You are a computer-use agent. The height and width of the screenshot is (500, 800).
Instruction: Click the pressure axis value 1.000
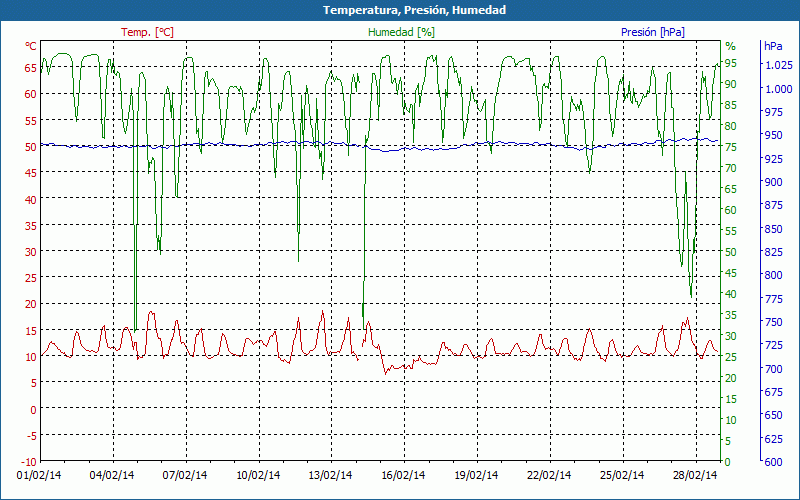(779, 89)
